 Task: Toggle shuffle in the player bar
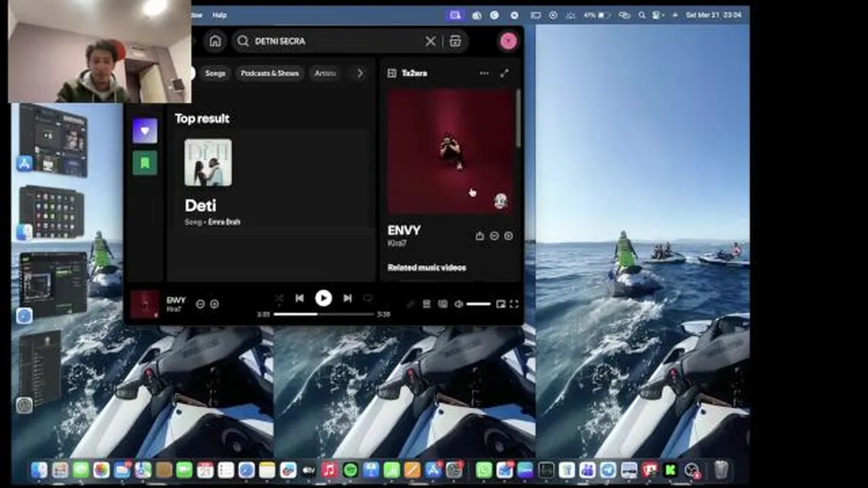pyautogui.click(x=279, y=298)
